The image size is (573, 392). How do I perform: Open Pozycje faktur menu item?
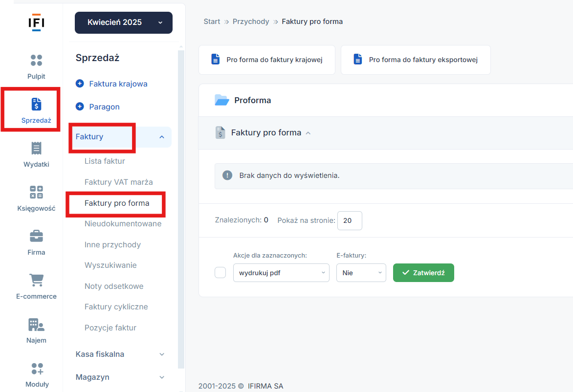[110, 327]
